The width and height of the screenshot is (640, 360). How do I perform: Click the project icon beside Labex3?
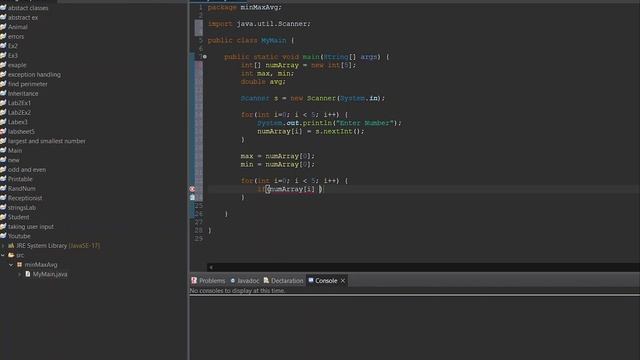coord(3,122)
